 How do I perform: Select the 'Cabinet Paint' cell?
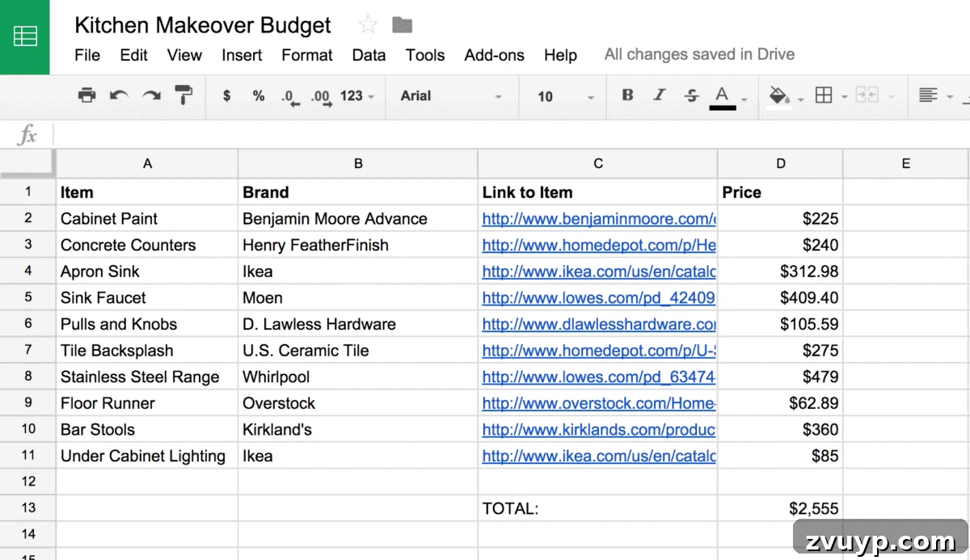(147, 218)
